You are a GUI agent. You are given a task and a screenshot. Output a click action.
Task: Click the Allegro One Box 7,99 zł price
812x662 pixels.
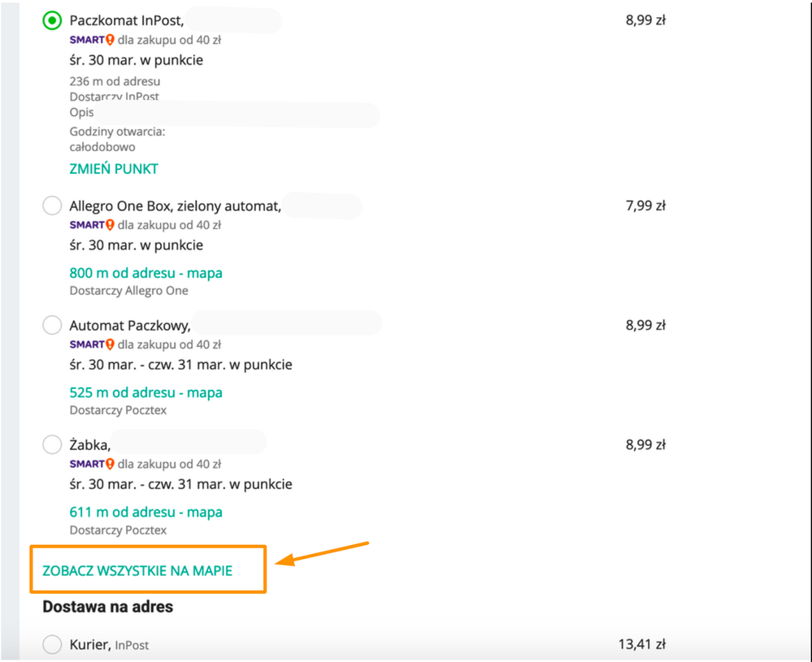coord(645,206)
